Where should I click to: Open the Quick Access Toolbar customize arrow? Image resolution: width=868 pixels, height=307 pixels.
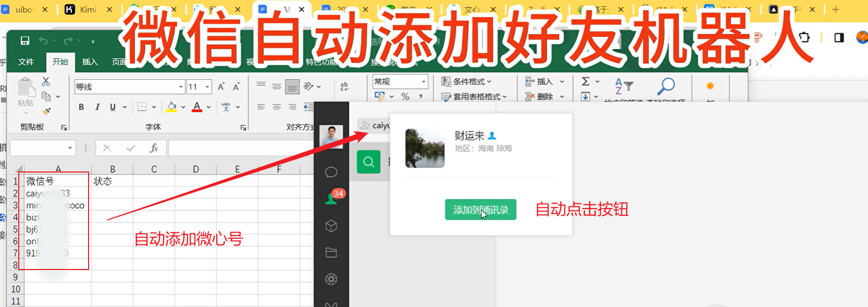click(x=93, y=41)
